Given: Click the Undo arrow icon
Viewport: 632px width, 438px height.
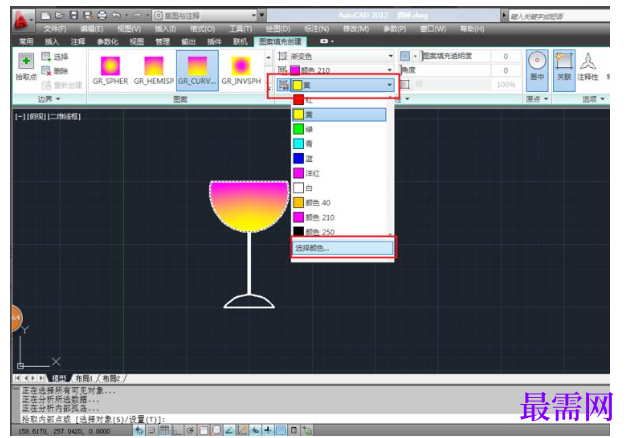Looking at the screenshot, I should coord(116,15).
